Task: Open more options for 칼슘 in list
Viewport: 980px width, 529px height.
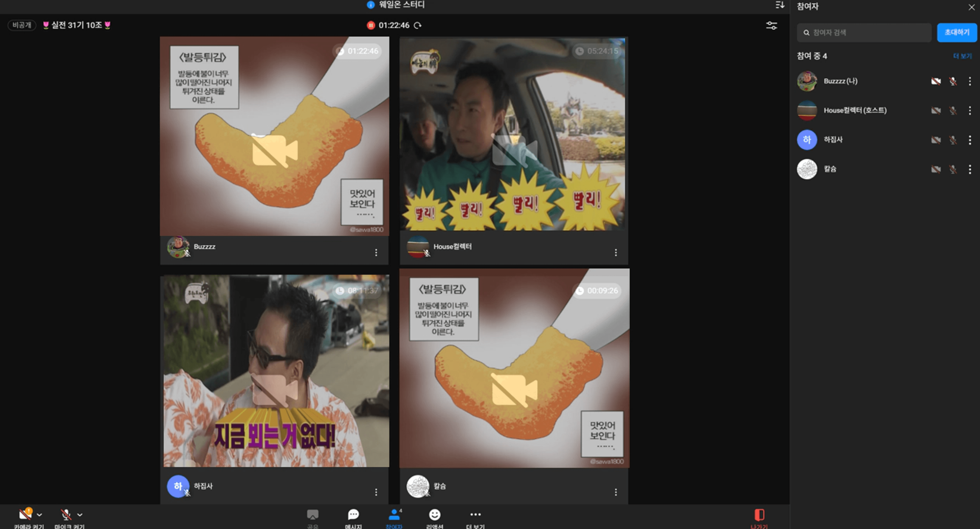Action: click(970, 169)
